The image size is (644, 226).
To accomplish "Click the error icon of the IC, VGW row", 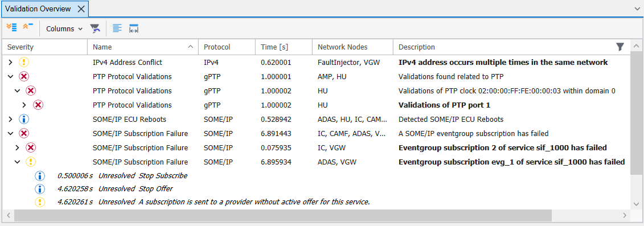I will pyautogui.click(x=31, y=147).
